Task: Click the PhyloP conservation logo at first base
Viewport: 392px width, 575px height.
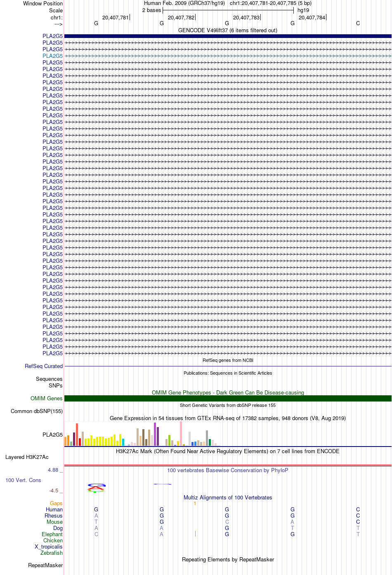Action: [x=96, y=488]
